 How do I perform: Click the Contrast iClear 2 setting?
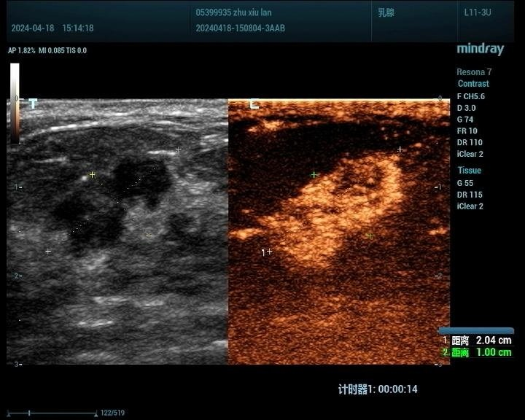[x=470, y=155]
